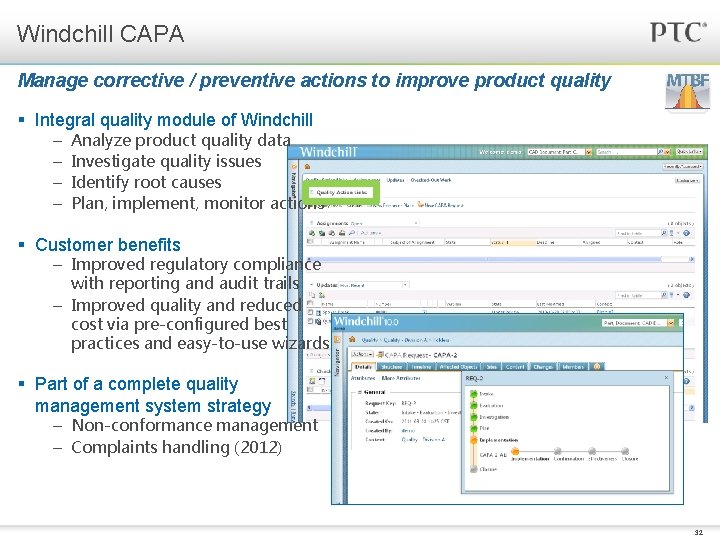720x540 pixels.
Task: Click right scroll arrow of Assignments table
Action: point(692,259)
